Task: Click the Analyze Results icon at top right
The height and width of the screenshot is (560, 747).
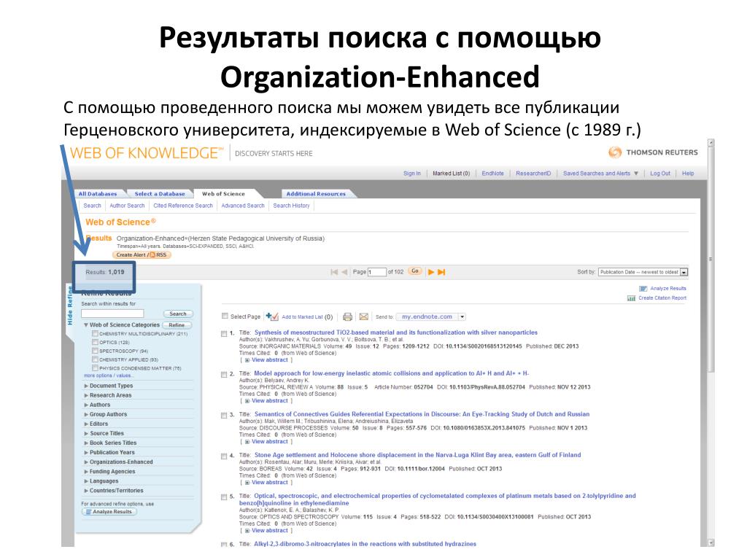Action: 643,289
